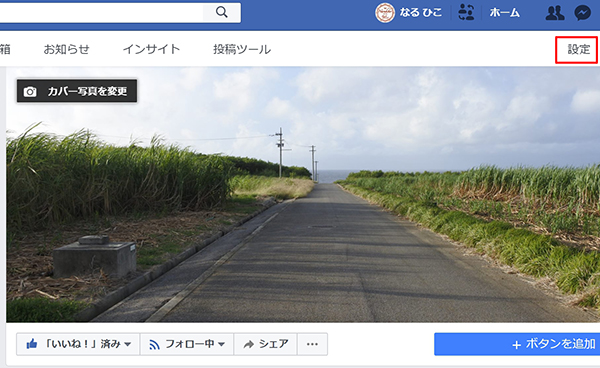Click the share arrow icon
600x368 pixels.
click(248, 344)
